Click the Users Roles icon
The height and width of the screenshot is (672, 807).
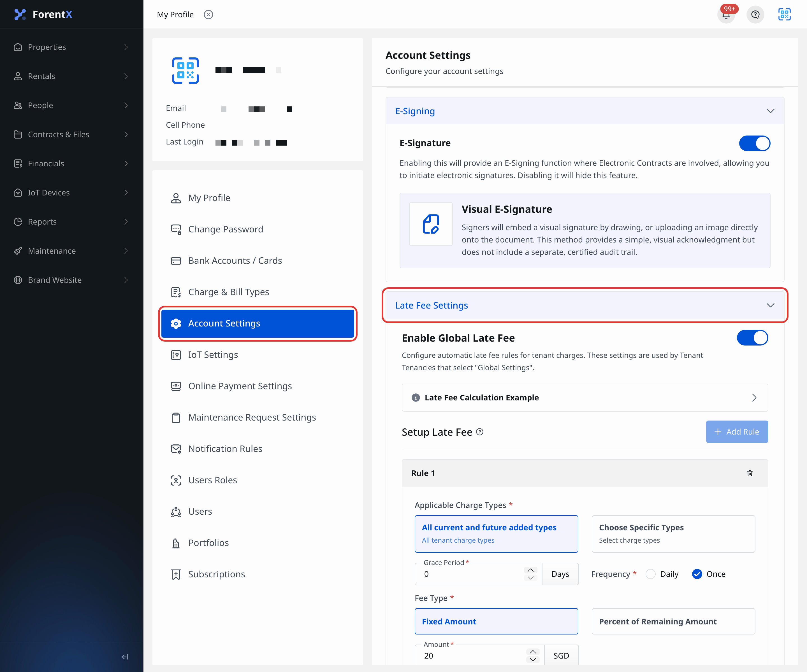coord(176,480)
